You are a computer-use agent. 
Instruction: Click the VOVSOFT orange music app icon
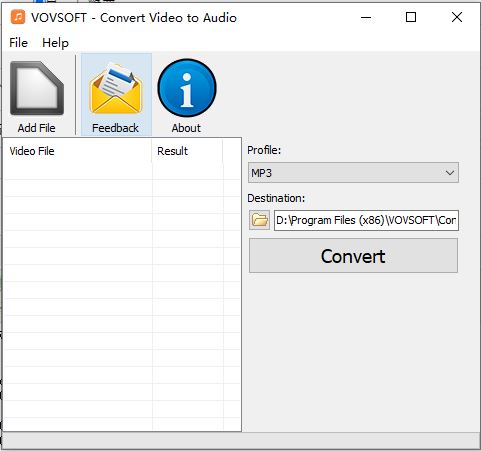click(x=18, y=17)
